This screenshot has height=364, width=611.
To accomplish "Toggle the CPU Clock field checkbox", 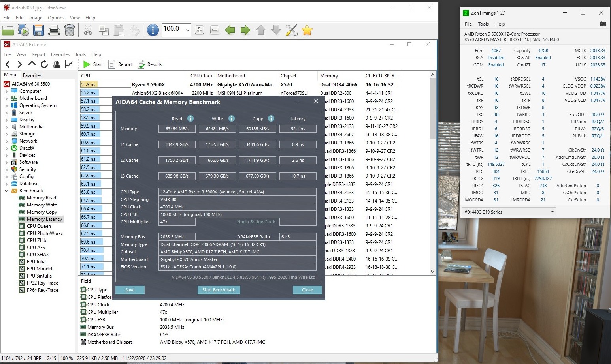I will coord(83,304).
